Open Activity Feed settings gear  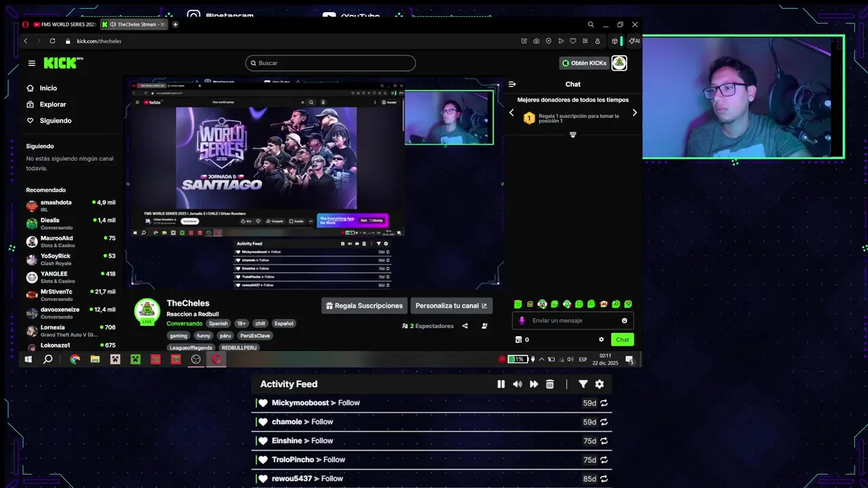tap(599, 384)
